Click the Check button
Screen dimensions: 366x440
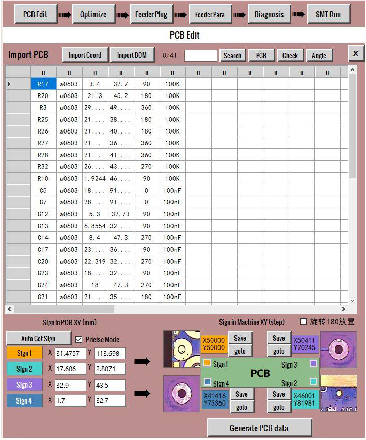[290, 55]
